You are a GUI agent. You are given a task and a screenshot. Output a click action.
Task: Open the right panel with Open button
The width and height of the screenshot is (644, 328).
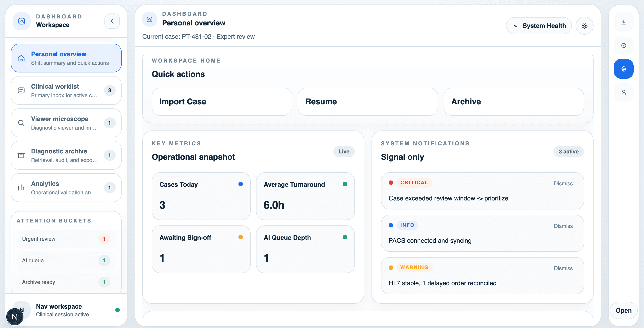[x=623, y=310]
